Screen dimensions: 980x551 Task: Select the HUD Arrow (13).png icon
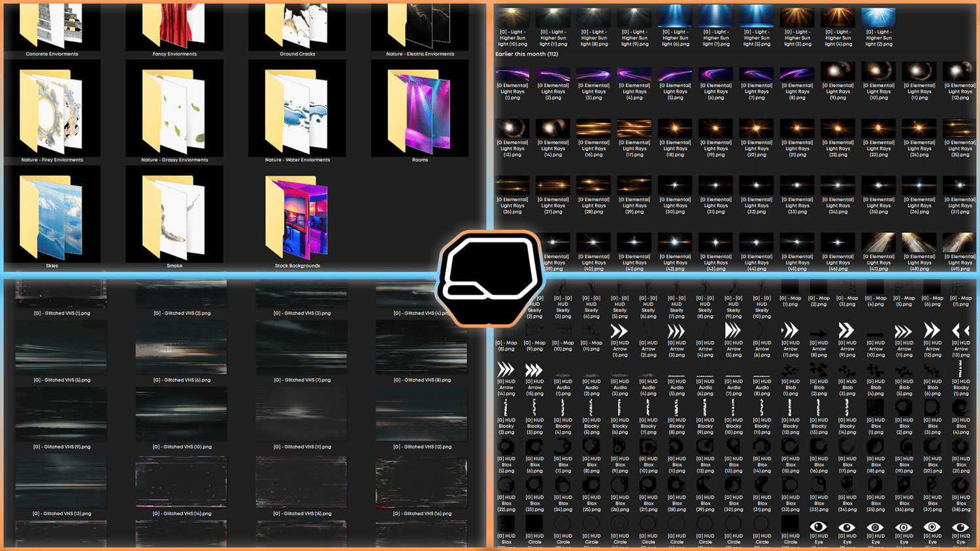960,331
